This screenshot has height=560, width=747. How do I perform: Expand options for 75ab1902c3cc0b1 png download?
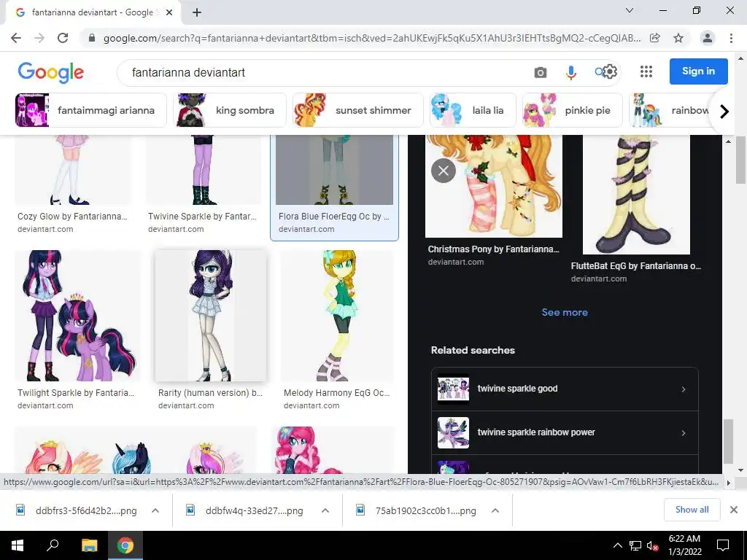495,510
